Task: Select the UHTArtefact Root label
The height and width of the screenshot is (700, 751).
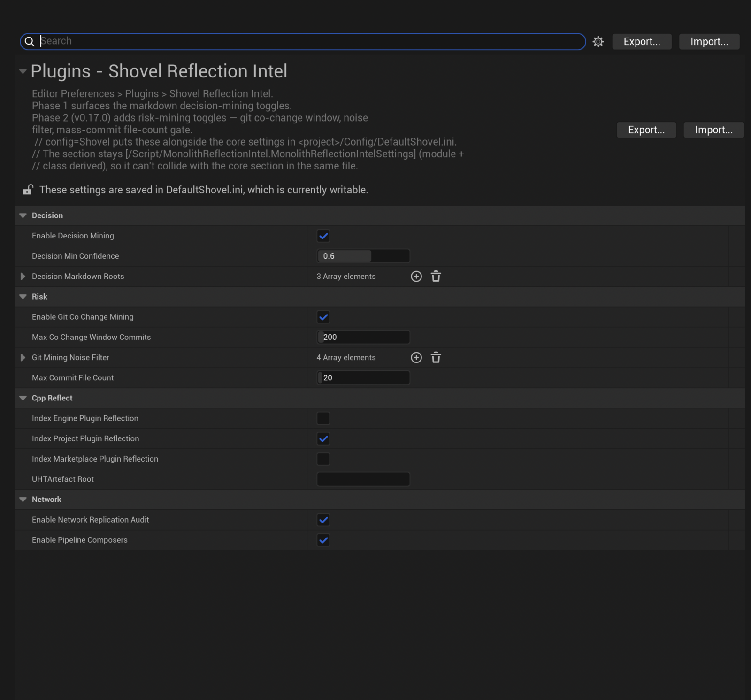Action: (63, 479)
